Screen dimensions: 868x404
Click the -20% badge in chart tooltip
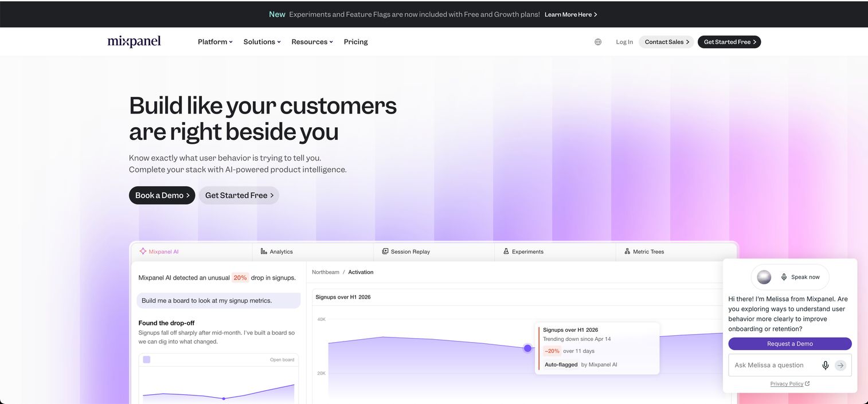pyautogui.click(x=552, y=351)
